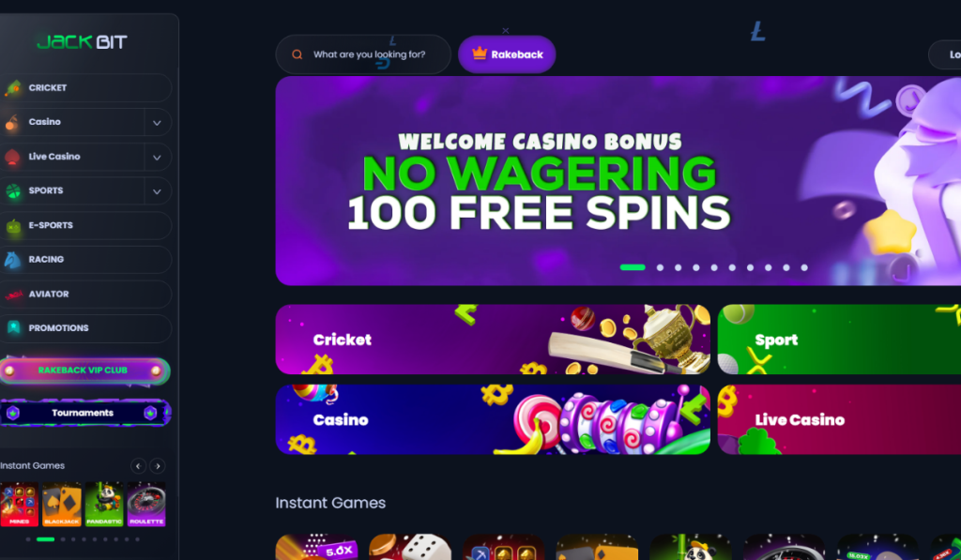This screenshot has width=961, height=560.
Task: Expand the SPORTS submenu chevron
Action: click(157, 191)
